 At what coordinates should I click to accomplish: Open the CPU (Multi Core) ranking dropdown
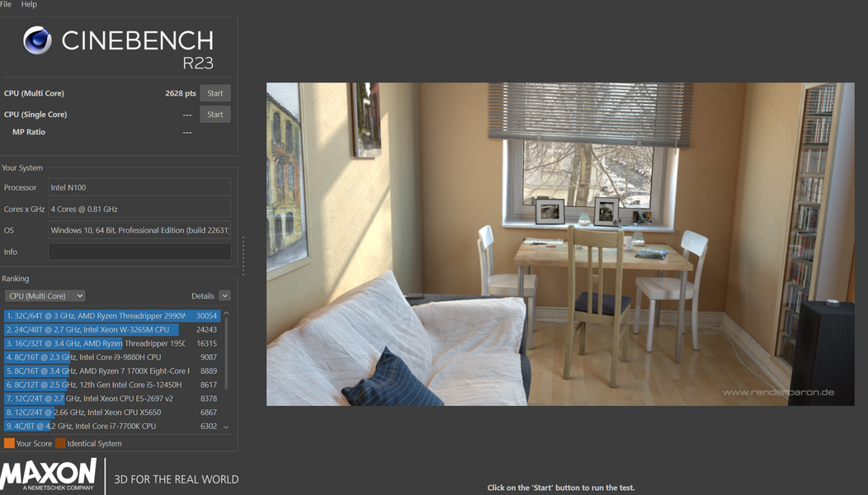click(45, 295)
